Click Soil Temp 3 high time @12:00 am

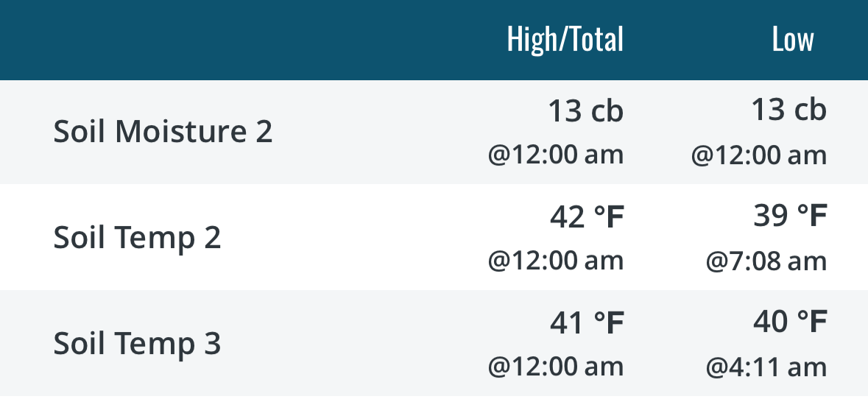point(556,367)
